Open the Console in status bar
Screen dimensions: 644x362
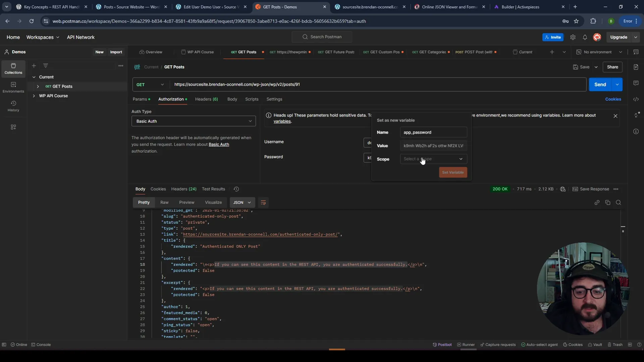point(41,345)
